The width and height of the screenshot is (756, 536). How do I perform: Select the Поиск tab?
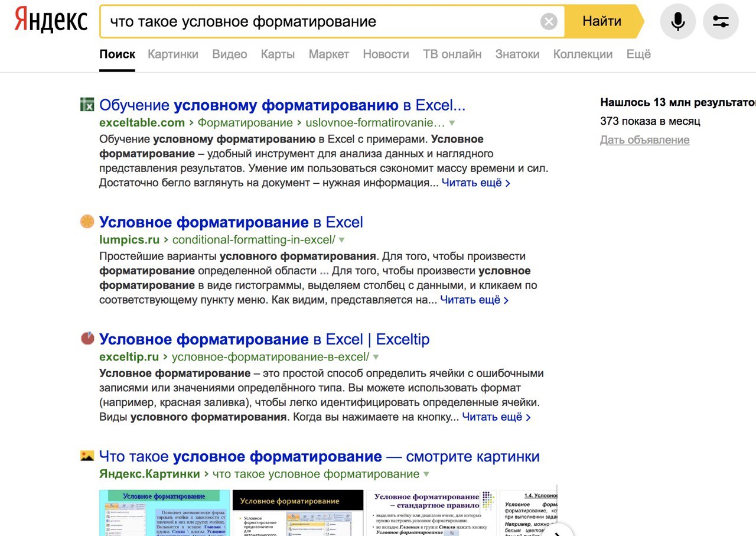pos(117,54)
